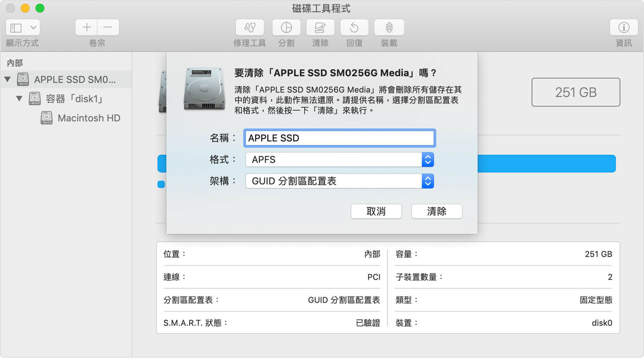This screenshot has height=358, width=644.
Task: Select the 回復 restore toolbar icon
Action: pyautogui.click(x=354, y=28)
